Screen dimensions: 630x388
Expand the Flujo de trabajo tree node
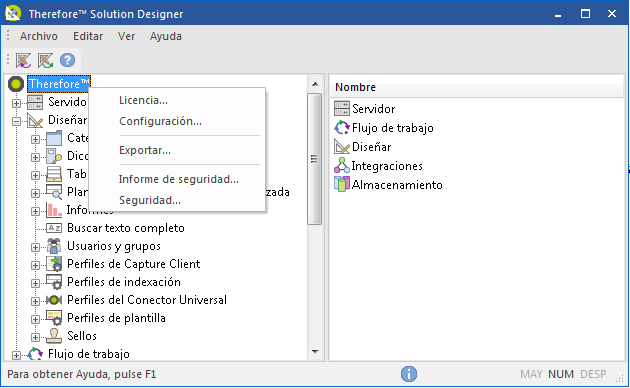(x=16, y=355)
